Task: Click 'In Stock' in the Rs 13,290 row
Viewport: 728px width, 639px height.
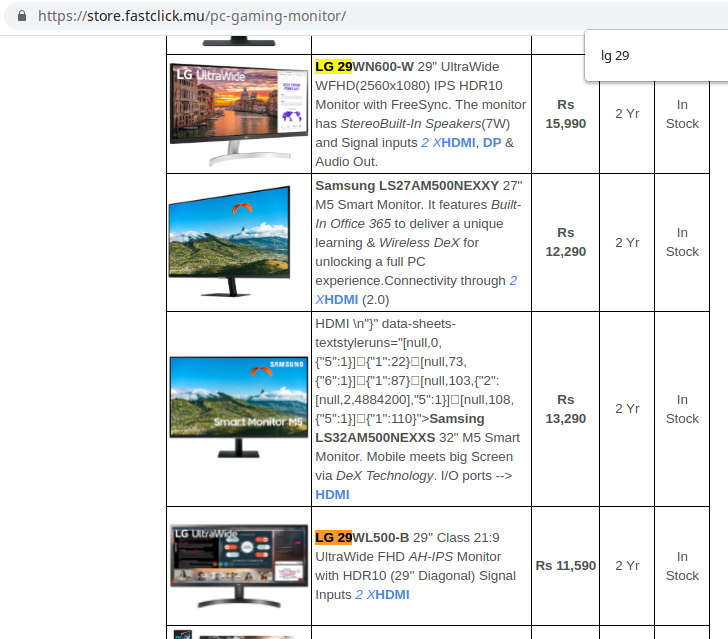Action: [x=682, y=409]
